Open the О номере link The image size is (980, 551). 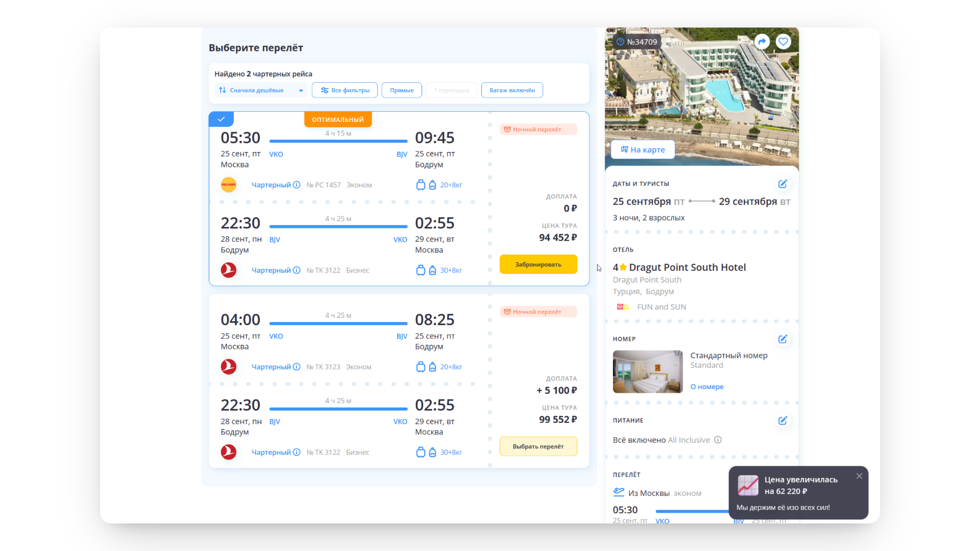coord(707,387)
